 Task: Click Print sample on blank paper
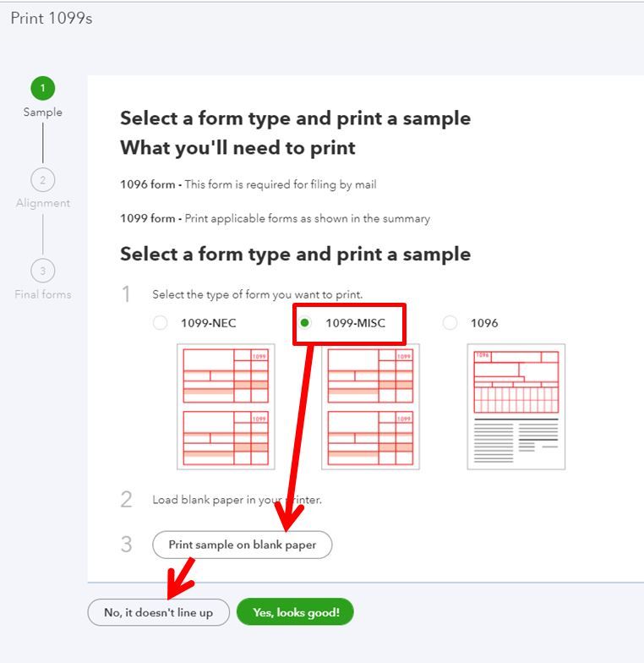coord(242,545)
